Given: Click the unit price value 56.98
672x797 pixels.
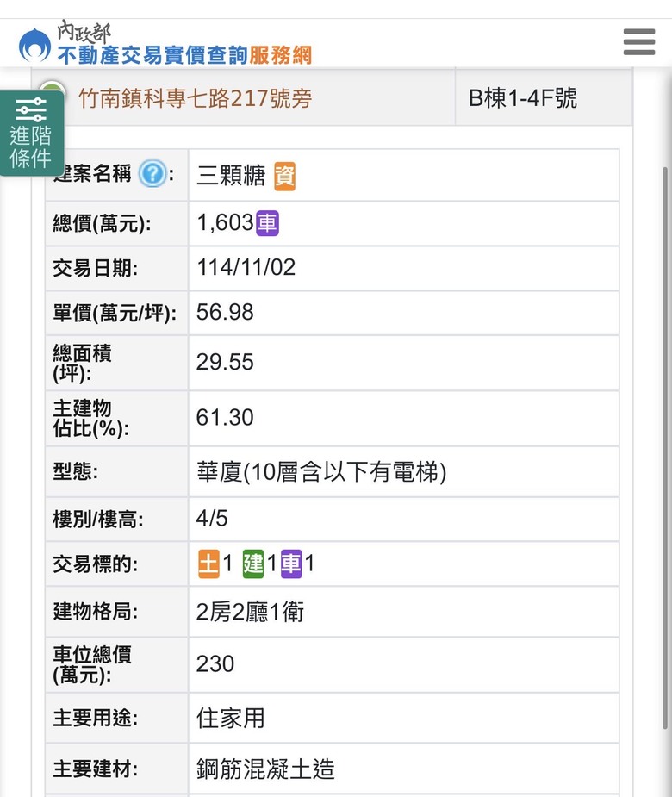Looking at the screenshot, I should click(225, 312).
